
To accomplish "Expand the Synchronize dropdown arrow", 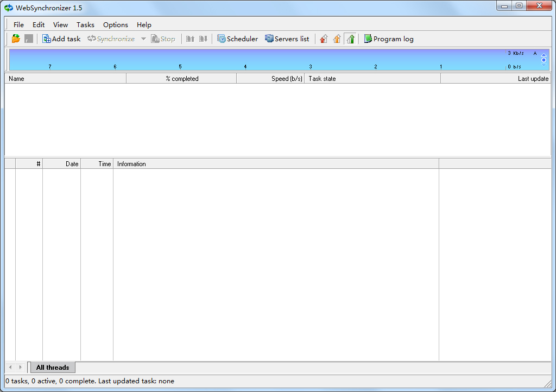I will click(x=143, y=39).
